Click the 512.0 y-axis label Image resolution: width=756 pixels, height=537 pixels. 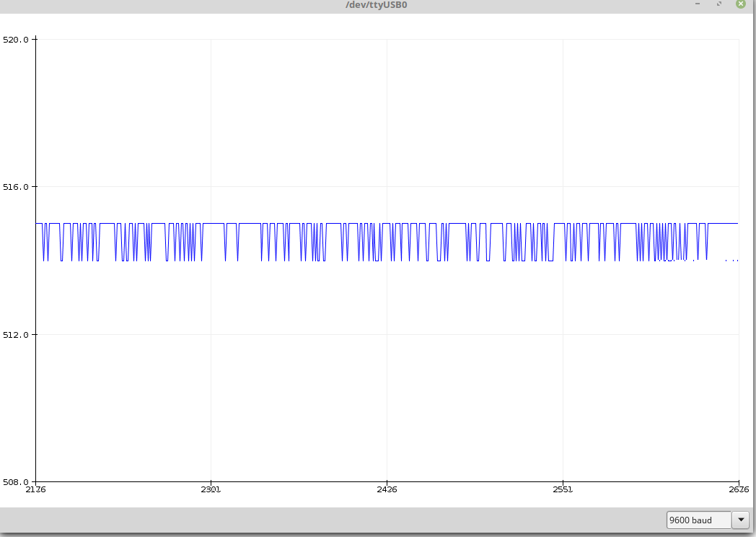point(16,335)
